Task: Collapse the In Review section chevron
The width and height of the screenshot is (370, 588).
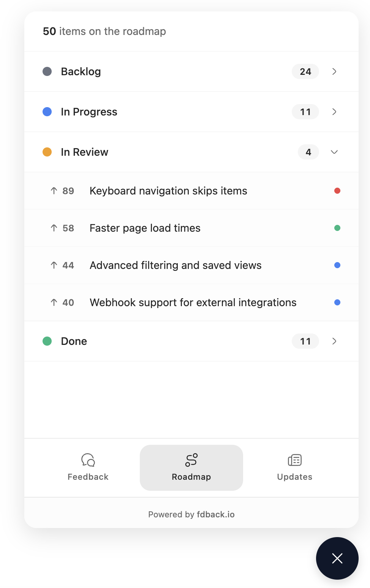Action: pyautogui.click(x=334, y=152)
